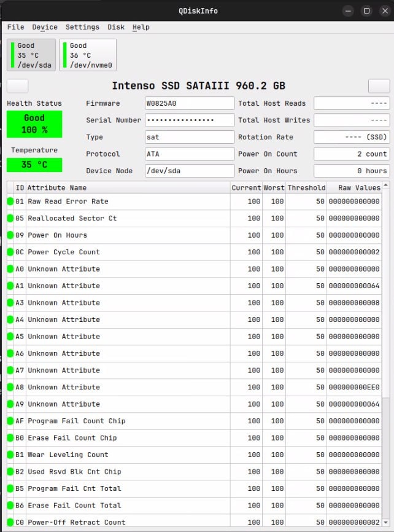394x532 pixels.
Task: Click the Attribute Name column header
Action: (x=128, y=187)
